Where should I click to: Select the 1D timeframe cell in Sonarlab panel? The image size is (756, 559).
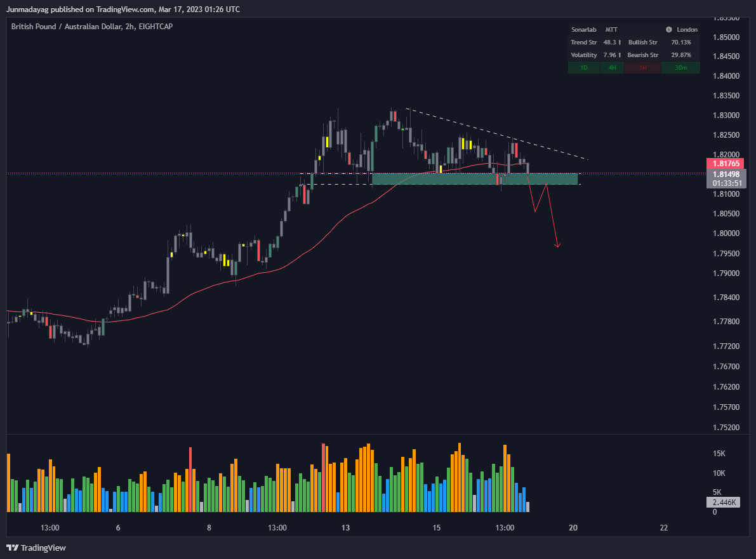(x=584, y=67)
